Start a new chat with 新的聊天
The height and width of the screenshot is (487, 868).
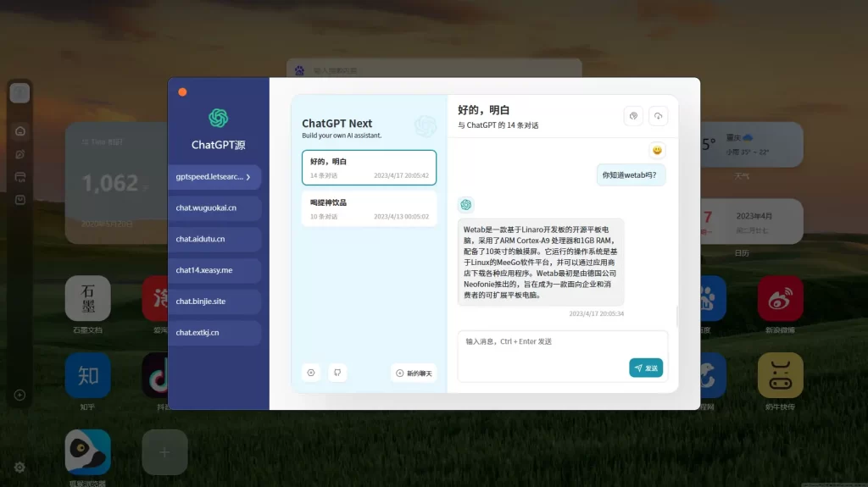tap(414, 373)
